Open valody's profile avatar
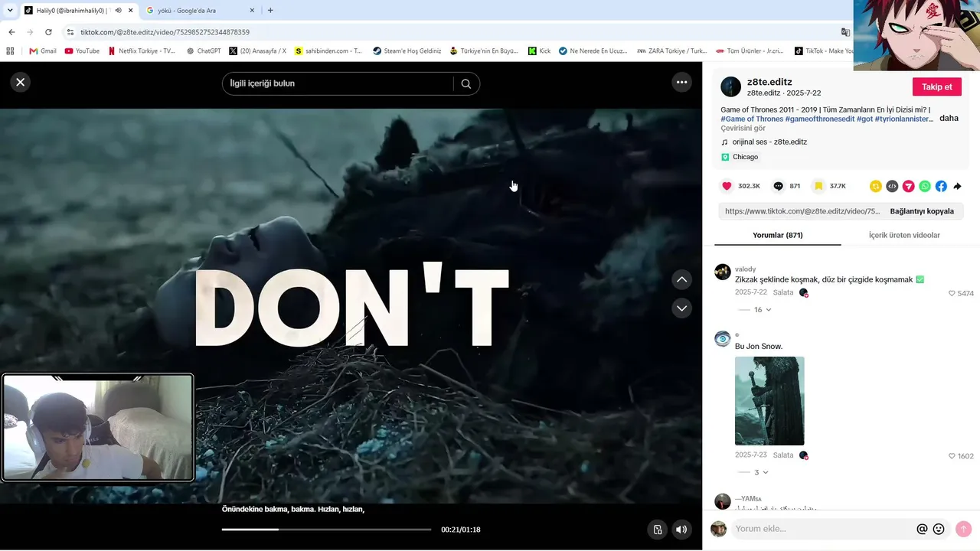 (x=722, y=272)
